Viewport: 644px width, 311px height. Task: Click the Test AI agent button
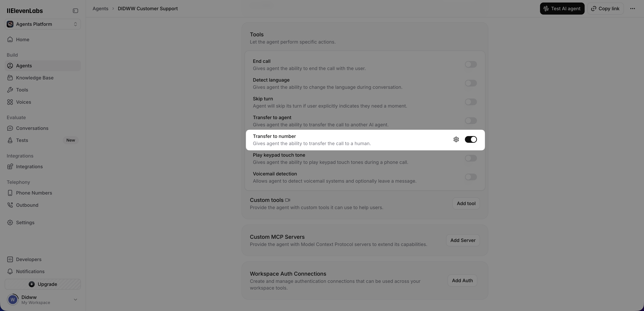562,9
